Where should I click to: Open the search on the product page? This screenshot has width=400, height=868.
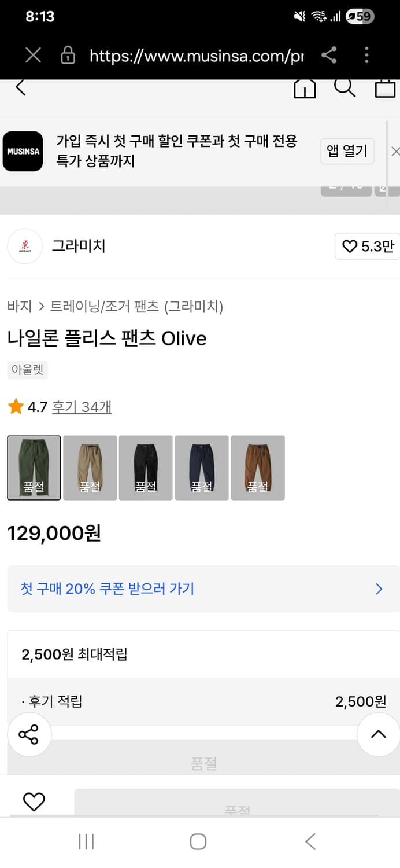click(345, 88)
